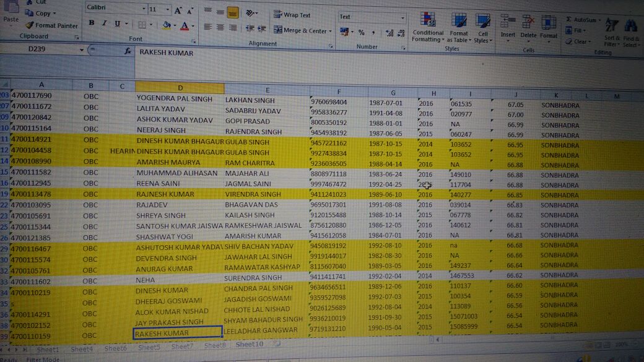644x362 pixels.
Task: Toggle bold formatting
Action: click(x=92, y=23)
